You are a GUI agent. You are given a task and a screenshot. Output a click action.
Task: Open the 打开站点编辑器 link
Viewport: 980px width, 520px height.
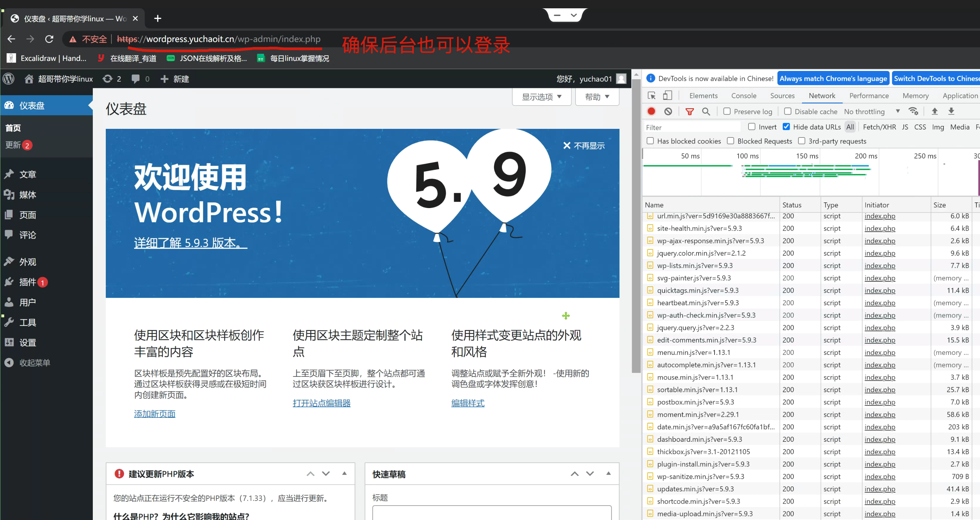point(321,403)
